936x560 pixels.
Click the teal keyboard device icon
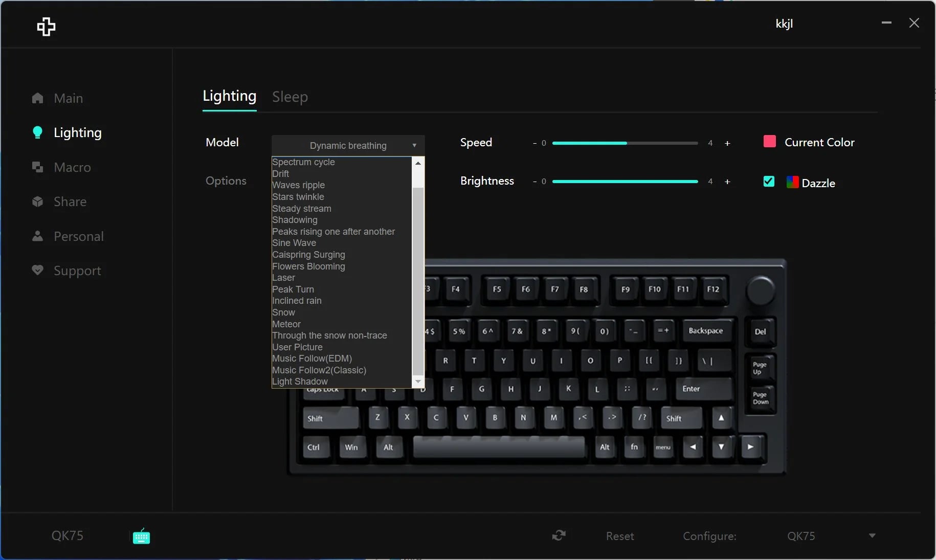coord(141,536)
